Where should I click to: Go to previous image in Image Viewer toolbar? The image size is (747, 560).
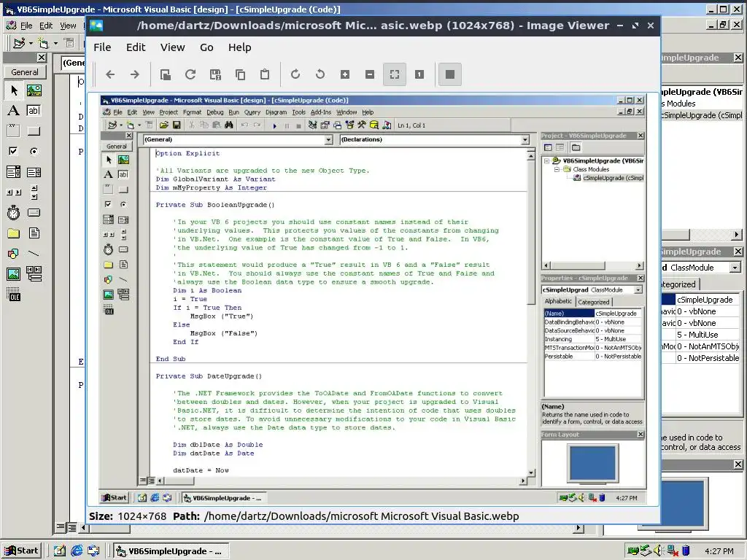point(110,74)
